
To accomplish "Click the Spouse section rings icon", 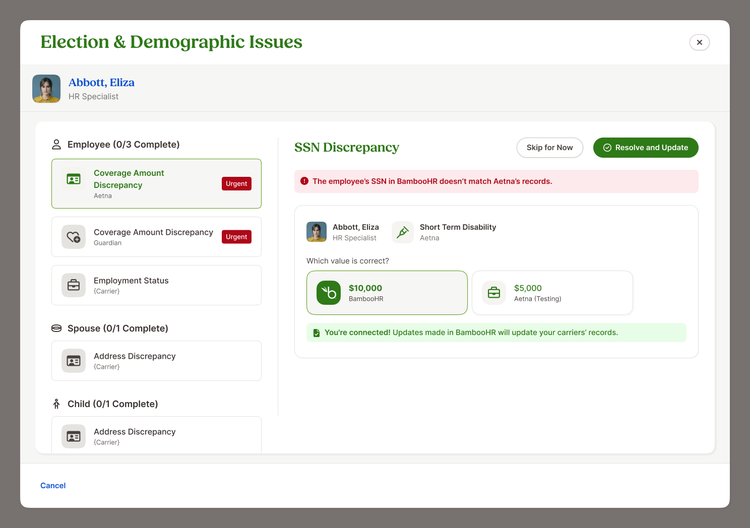I will pos(56,328).
